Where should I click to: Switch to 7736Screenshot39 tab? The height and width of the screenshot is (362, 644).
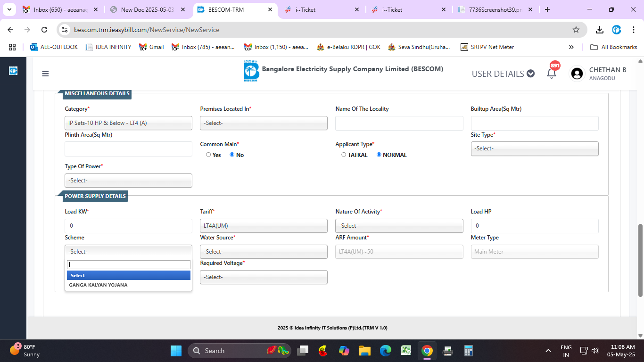495,9
